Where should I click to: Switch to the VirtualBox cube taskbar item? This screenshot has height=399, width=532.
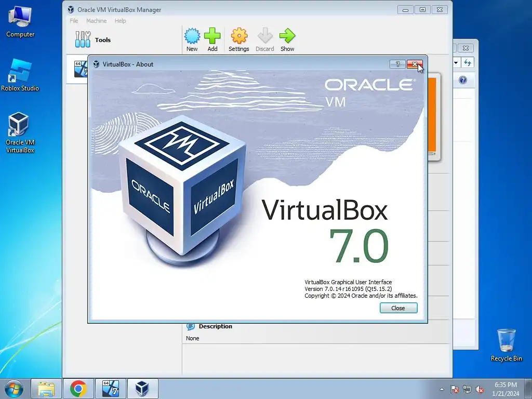tap(142, 389)
